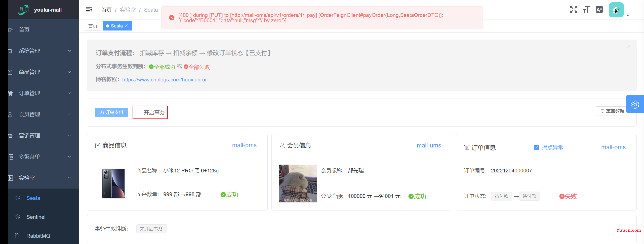Click the 系统管理 sidebar icon
The height and width of the screenshot is (244, 644).
(x=10, y=51)
